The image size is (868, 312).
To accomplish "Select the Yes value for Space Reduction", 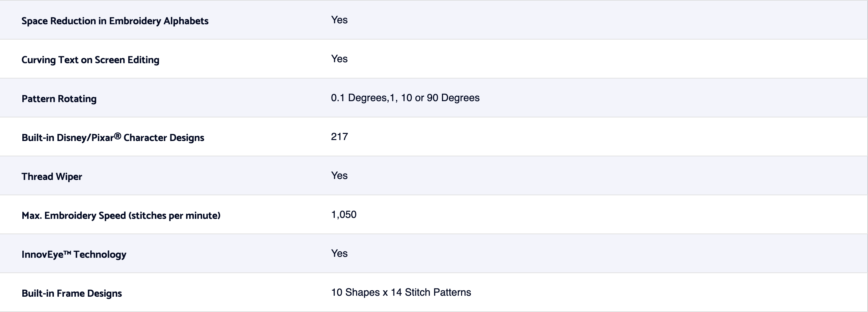I will tap(339, 20).
